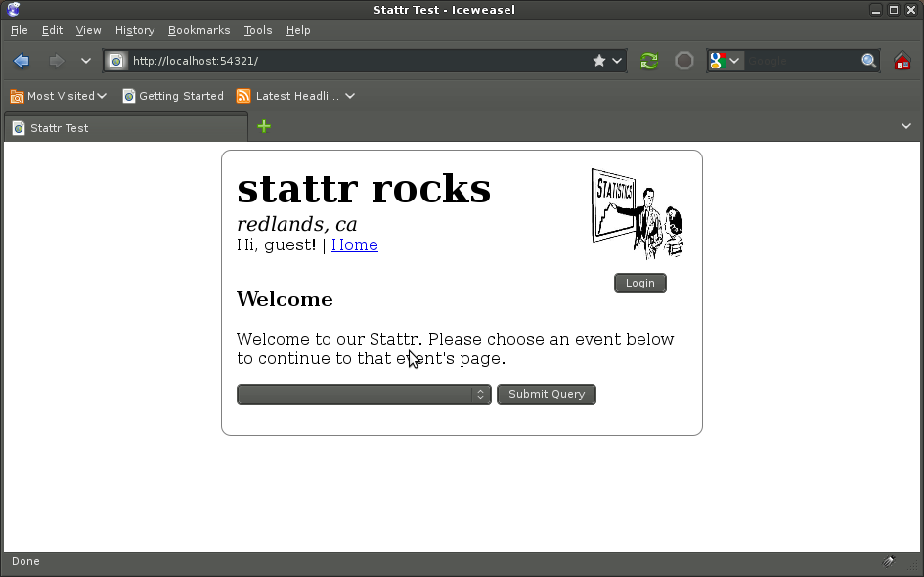The width and height of the screenshot is (924, 577).
Task: Click the Home icon in the toolbar
Action: click(x=902, y=60)
